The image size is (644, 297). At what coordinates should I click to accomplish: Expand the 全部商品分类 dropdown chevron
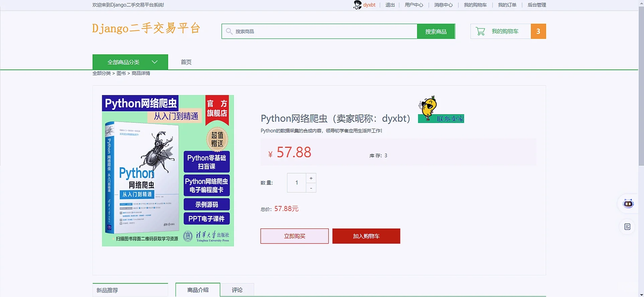point(155,62)
